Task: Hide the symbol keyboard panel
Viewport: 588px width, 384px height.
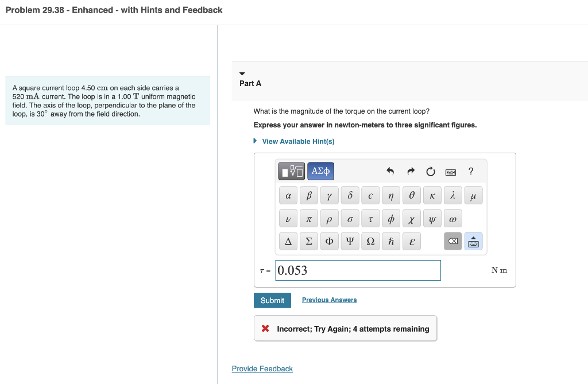Action: click(474, 242)
